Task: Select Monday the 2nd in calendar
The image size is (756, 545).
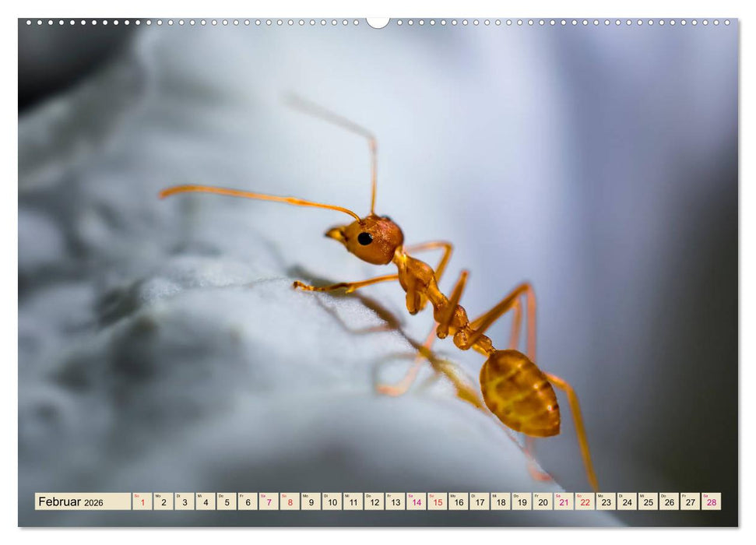Action: [164, 501]
